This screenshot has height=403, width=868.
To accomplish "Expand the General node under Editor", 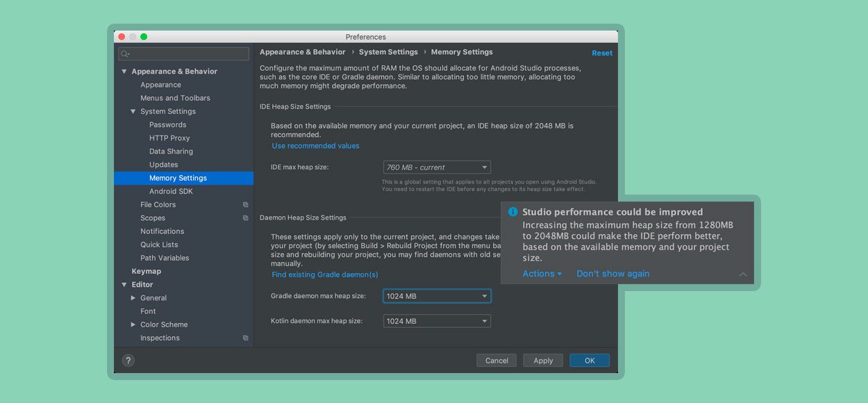I will [133, 298].
